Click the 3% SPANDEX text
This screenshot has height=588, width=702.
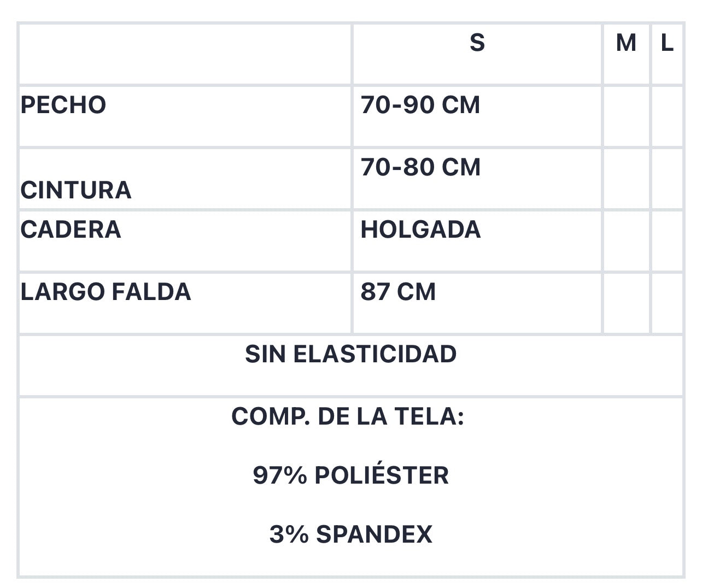coord(350,534)
